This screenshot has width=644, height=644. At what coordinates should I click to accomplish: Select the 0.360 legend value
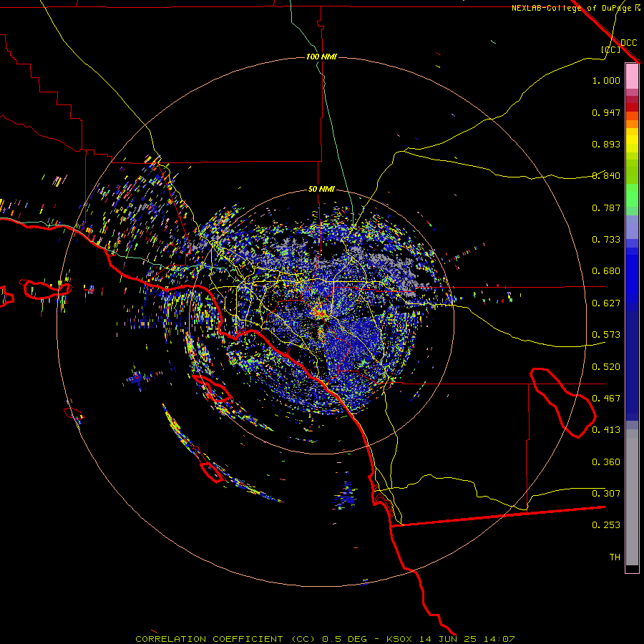pos(606,462)
